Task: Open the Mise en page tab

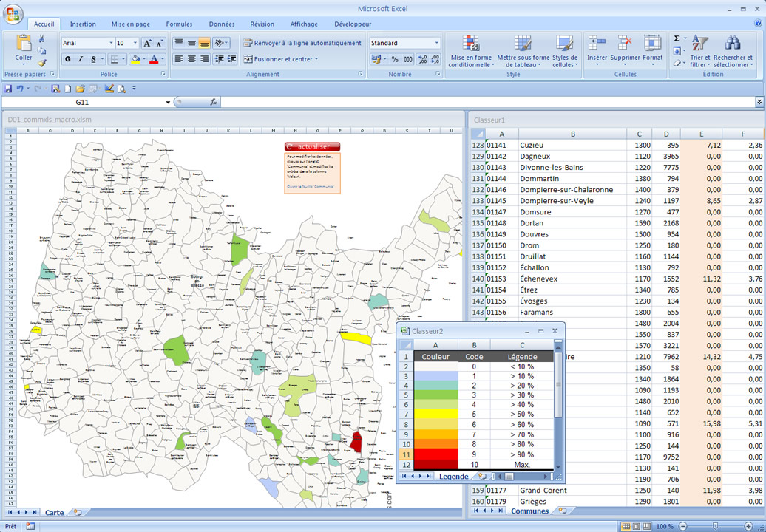Action: pos(130,24)
